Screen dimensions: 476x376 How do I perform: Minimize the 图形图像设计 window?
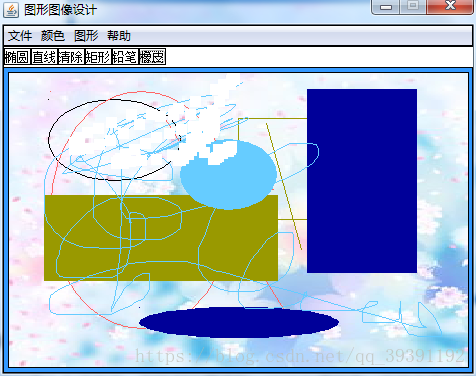click(386, 7)
